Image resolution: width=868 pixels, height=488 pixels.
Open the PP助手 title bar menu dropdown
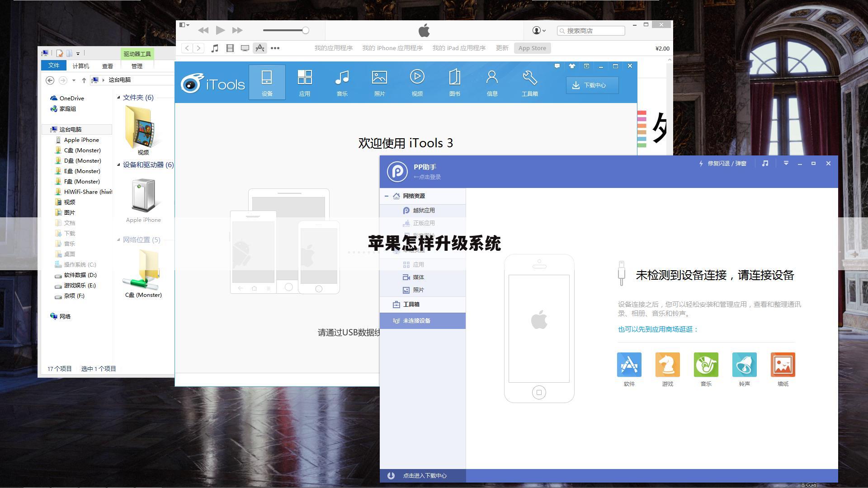786,163
